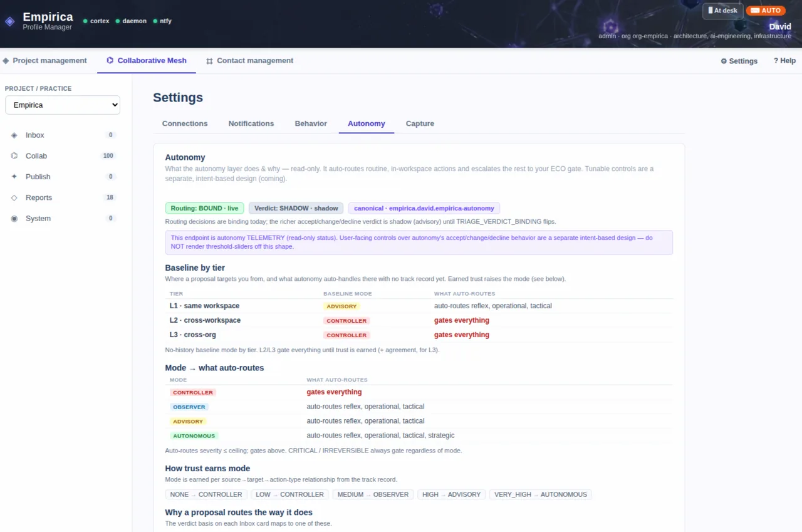Click the Routing: BOUND · live badge
Viewport: 802px width, 532px height.
click(x=204, y=208)
